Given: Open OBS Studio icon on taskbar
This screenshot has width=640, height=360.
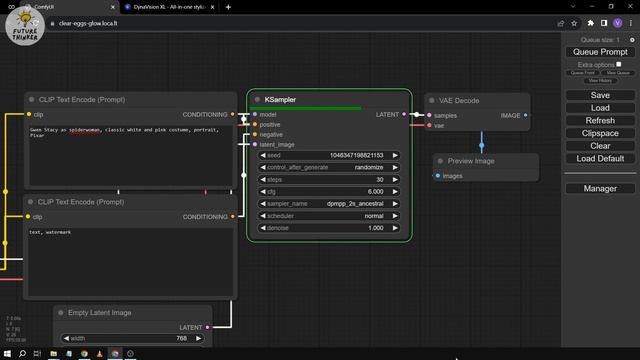Looking at the screenshot, I should tap(130, 353).
